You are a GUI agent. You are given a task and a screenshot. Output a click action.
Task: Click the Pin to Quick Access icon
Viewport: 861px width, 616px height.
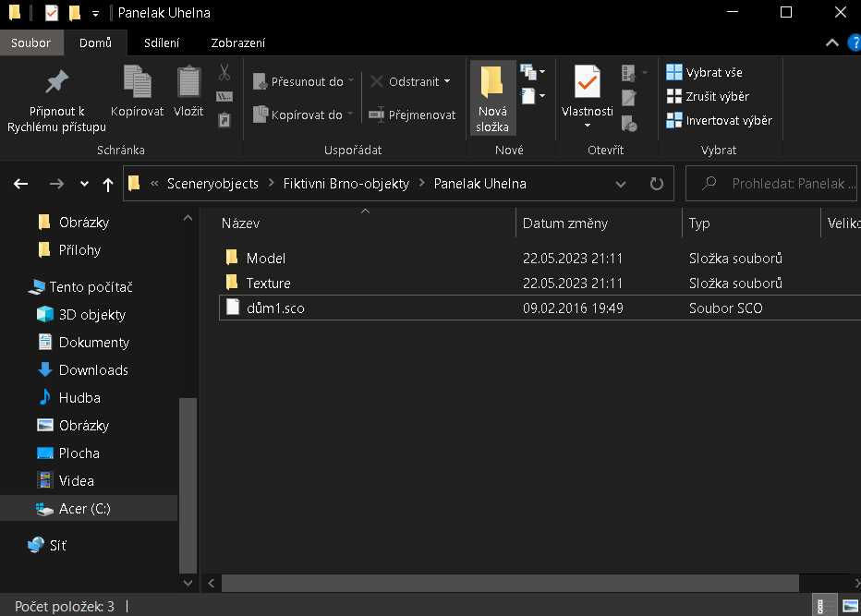56,83
